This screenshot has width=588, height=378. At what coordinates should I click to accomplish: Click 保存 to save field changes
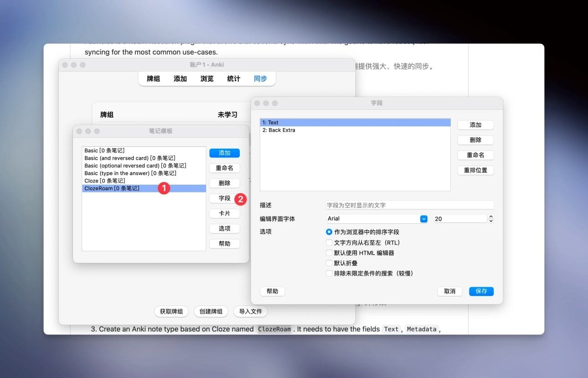(x=481, y=291)
